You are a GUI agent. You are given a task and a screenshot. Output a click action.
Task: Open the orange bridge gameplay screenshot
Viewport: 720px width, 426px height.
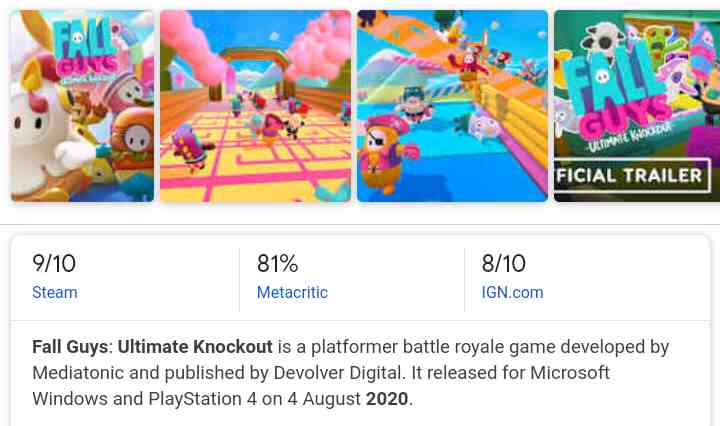pyautogui.click(x=452, y=106)
